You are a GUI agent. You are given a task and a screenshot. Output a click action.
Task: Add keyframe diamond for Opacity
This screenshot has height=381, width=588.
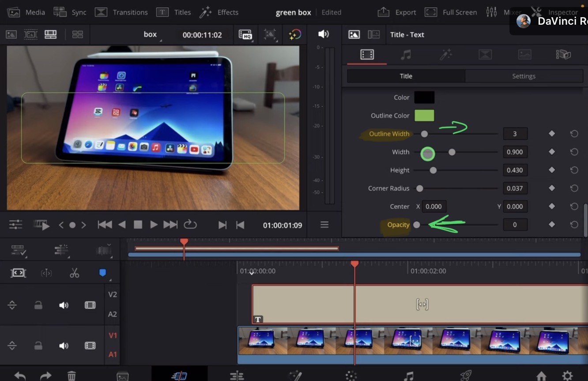(x=551, y=224)
